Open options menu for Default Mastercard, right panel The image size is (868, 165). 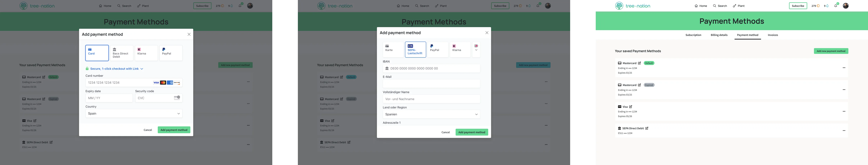coord(844,68)
